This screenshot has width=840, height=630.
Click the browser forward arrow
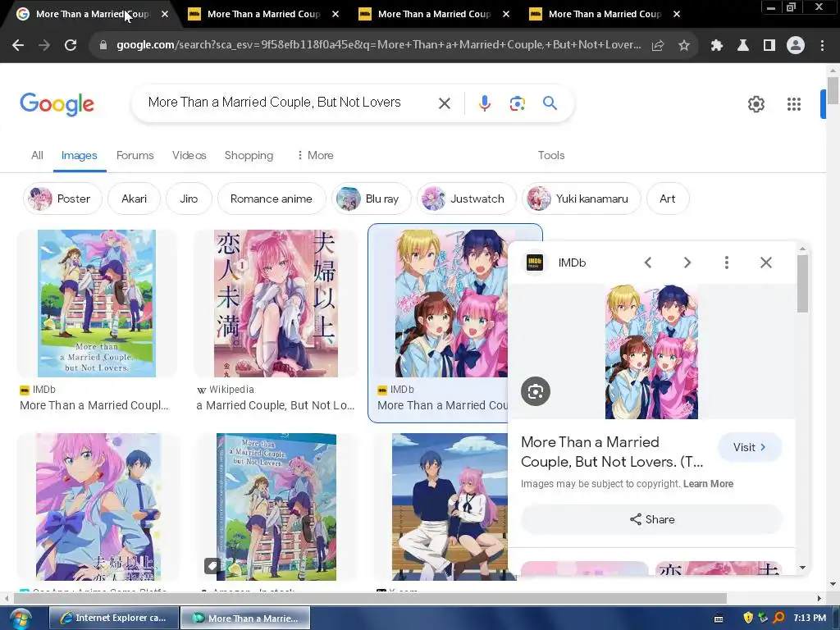(x=44, y=46)
